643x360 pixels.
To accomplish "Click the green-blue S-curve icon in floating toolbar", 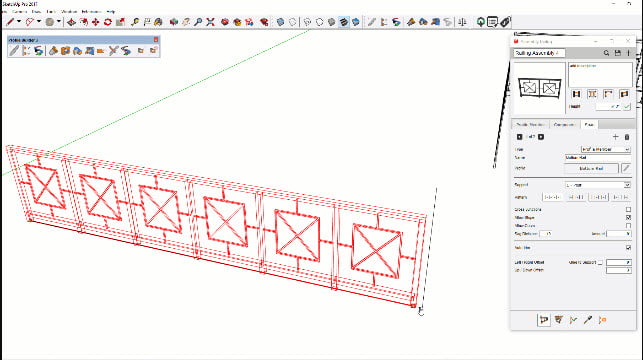I will pos(39,50).
